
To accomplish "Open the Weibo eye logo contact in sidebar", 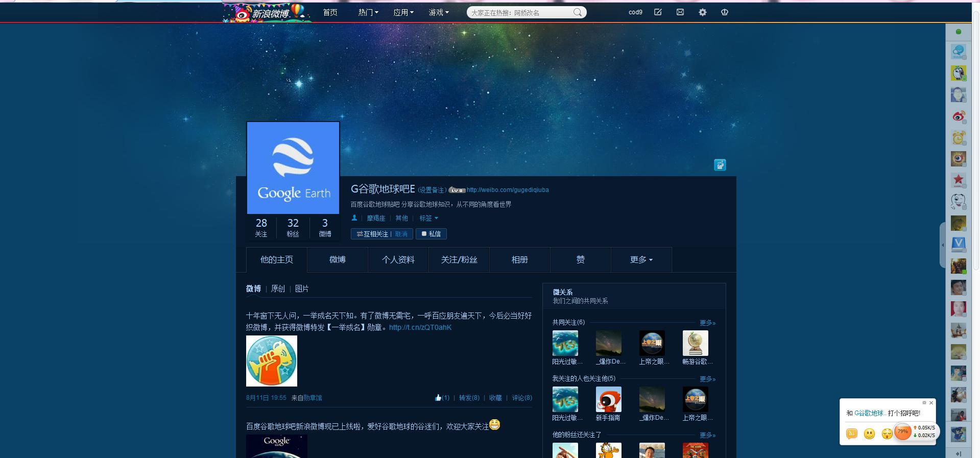I will [959, 116].
